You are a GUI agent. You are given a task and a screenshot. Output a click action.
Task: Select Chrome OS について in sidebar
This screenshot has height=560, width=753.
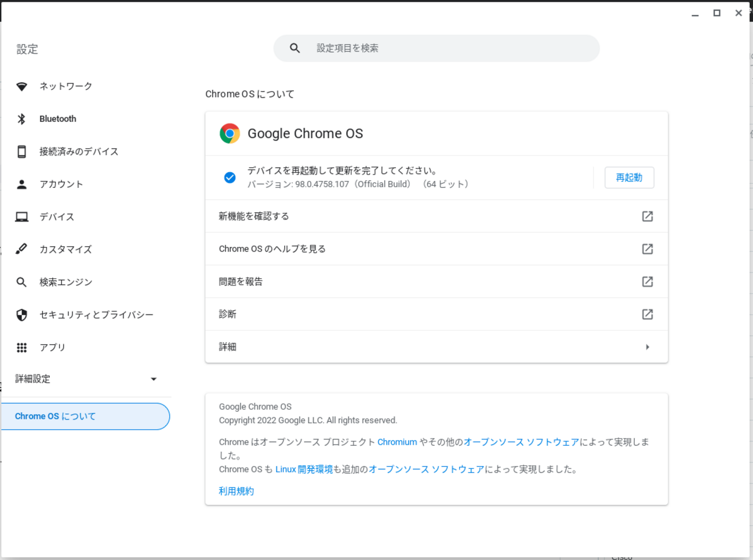85,416
